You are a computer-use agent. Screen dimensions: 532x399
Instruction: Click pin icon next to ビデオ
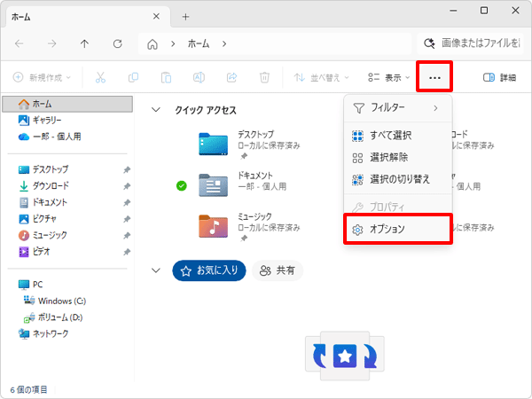coord(127,252)
